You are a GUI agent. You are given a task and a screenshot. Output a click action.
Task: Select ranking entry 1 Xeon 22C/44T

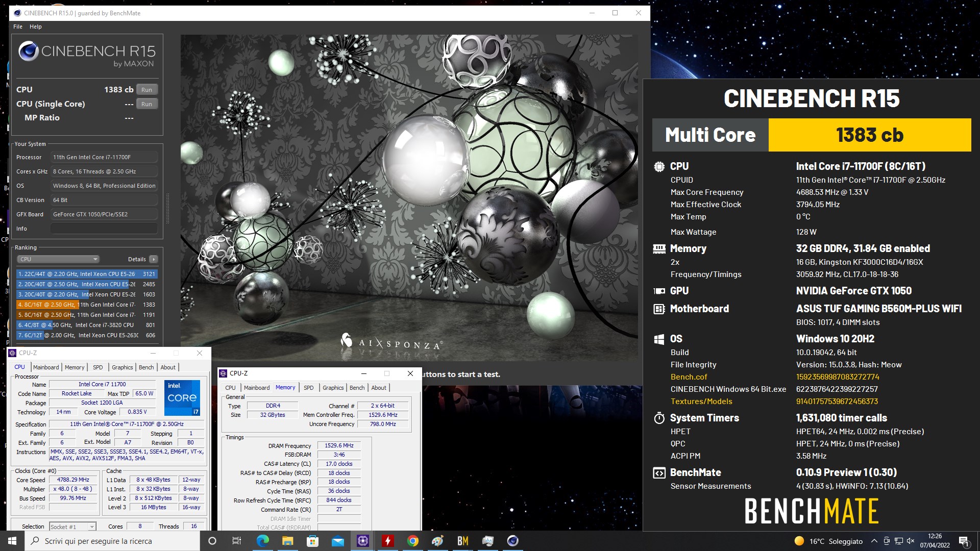87,274
